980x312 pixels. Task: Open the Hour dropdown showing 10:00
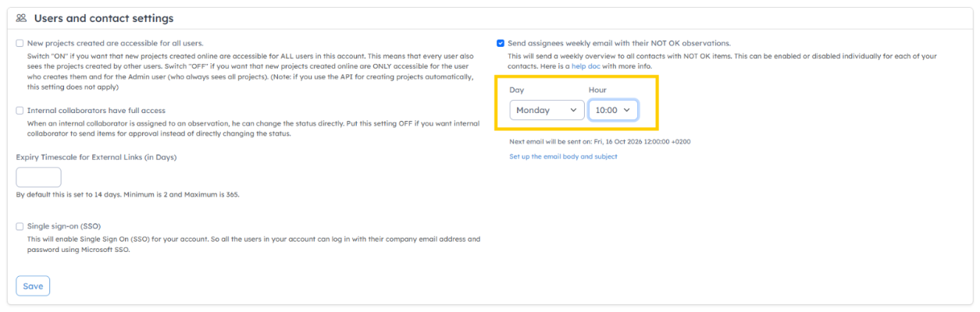tap(613, 110)
